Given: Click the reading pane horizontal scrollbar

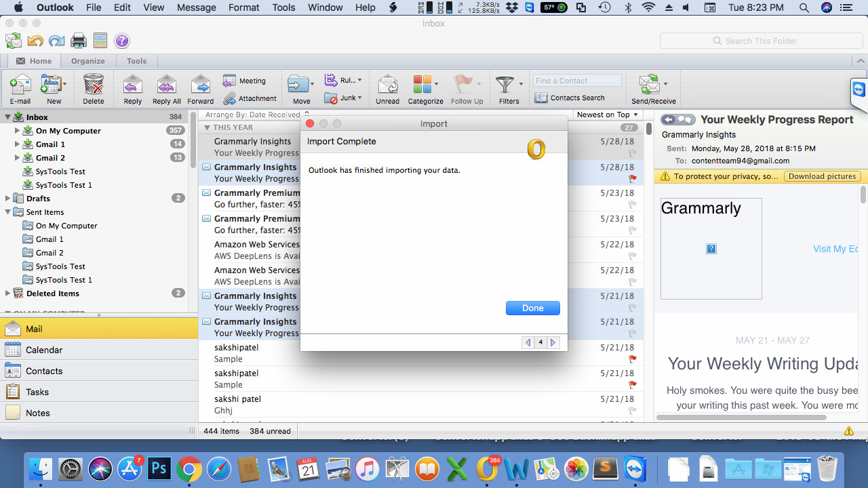Looking at the screenshot, I should coord(743,418).
